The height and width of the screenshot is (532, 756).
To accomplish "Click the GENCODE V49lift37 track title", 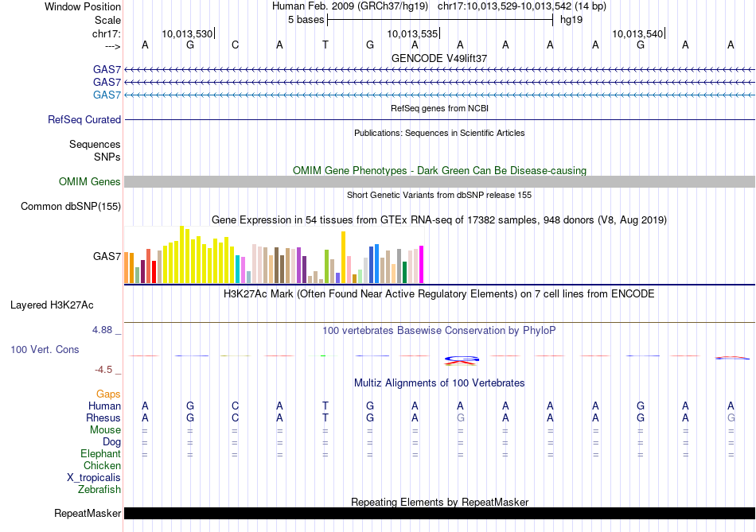I will coord(439,58).
